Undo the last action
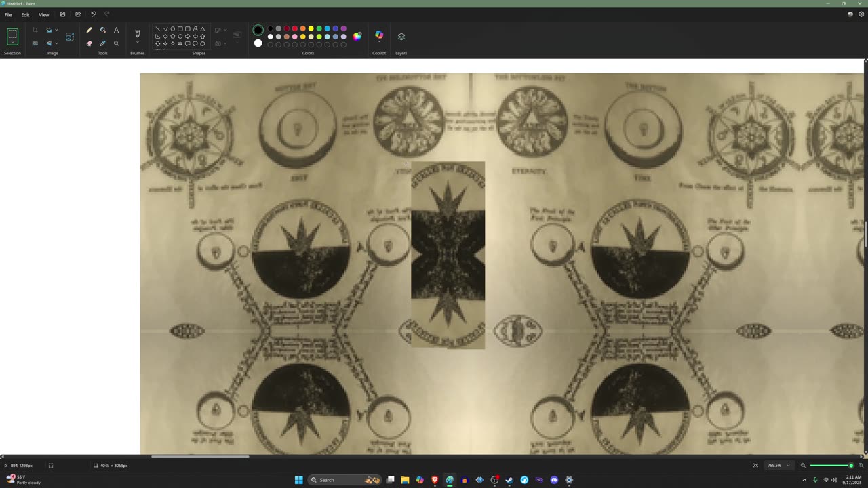The image size is (868, 488). click(94, 14)
